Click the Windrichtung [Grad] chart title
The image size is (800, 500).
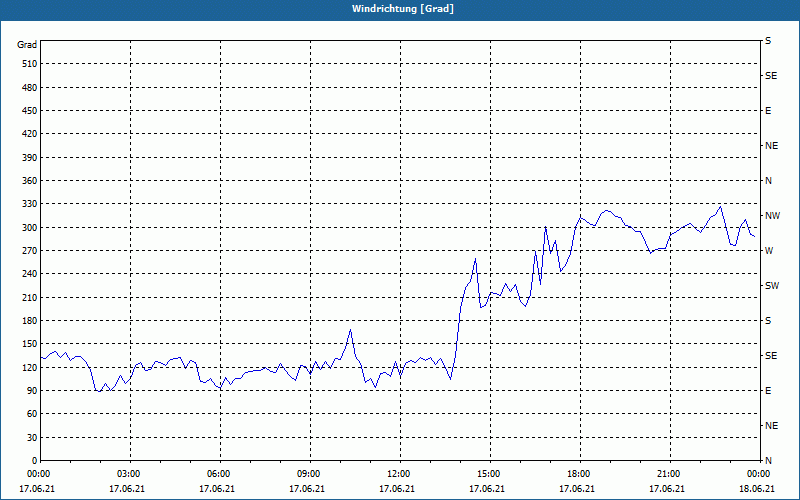point(403,9)
